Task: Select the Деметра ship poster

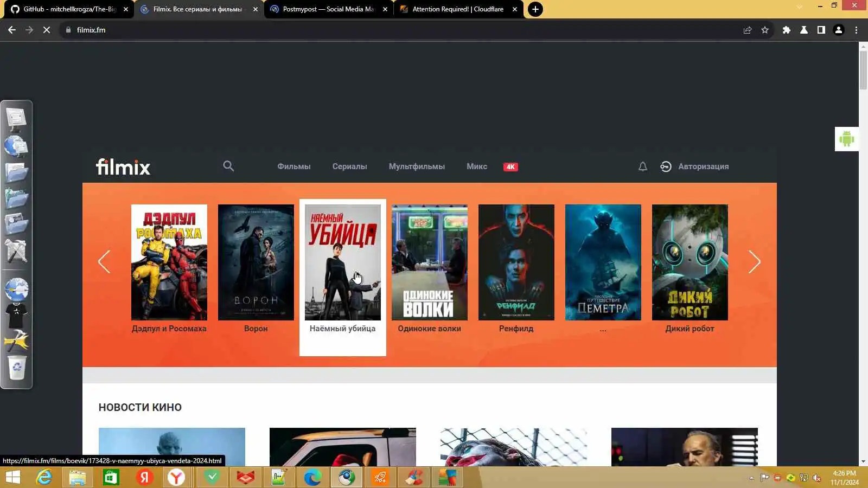Action: click(603, 262)
